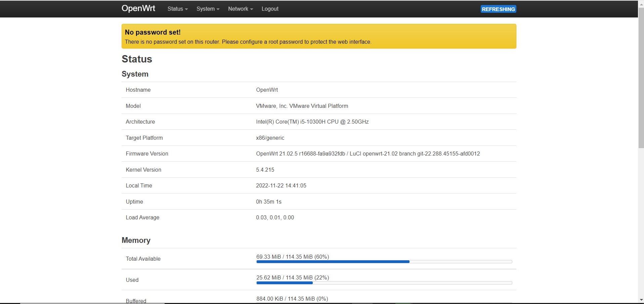Screen dimensions: 644x304
Task: Click the page vertical scrollbar thumb
Action: coord(641,78)
